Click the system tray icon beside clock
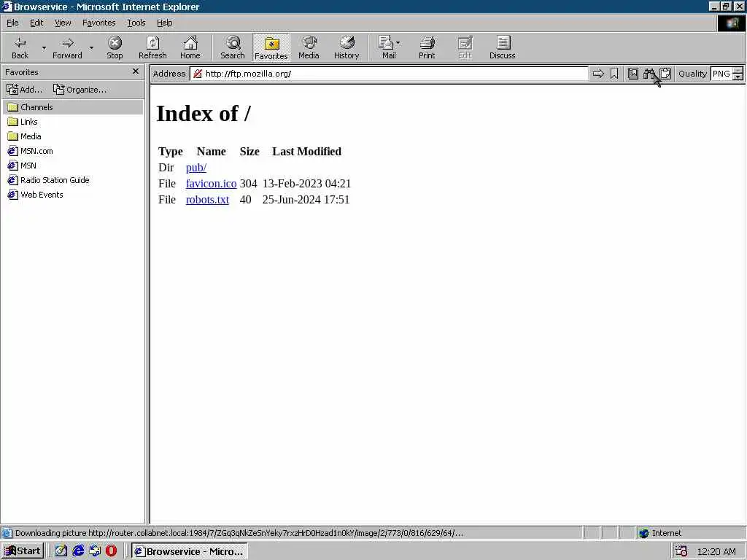This screenshot has width=747, height=560. click(x=681, y=551)
